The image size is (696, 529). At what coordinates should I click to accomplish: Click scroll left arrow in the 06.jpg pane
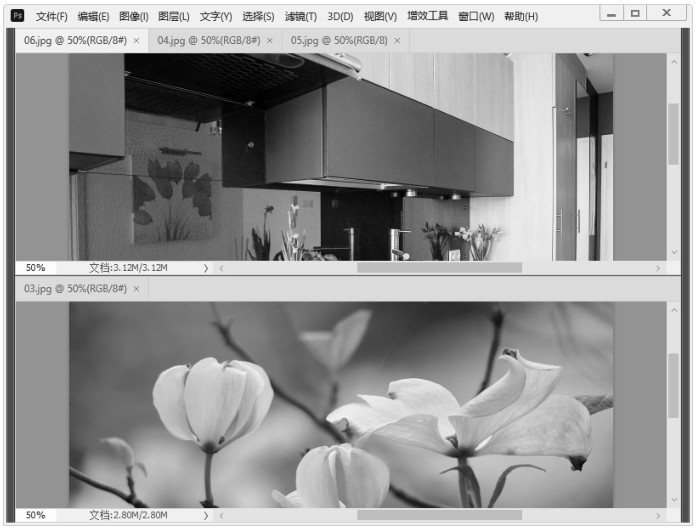coord(221,268)
